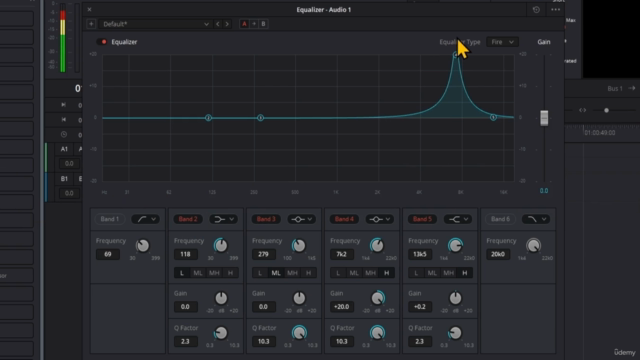Edit Band 1 frequency field 69
640x360 pixels.
tap(108, 254)
